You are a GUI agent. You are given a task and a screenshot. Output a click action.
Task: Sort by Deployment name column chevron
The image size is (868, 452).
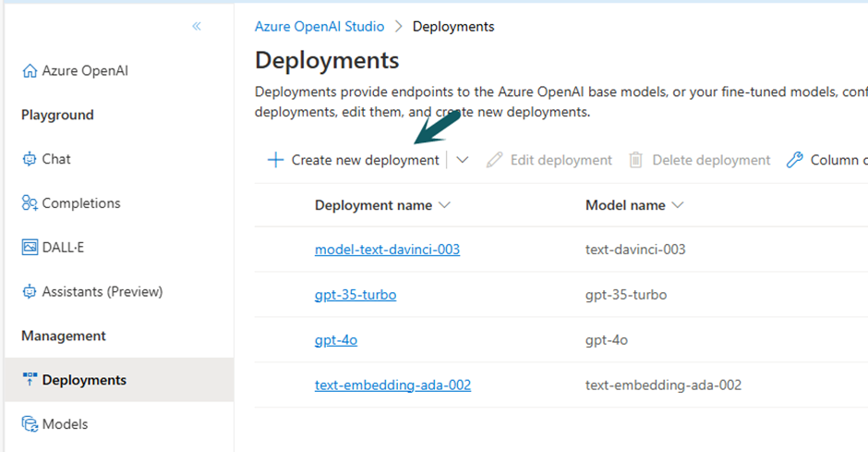[x=444, y=205]
